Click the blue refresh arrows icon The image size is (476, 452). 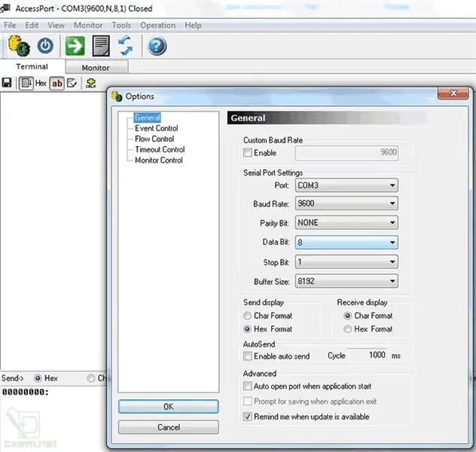(x=125, y=46)
